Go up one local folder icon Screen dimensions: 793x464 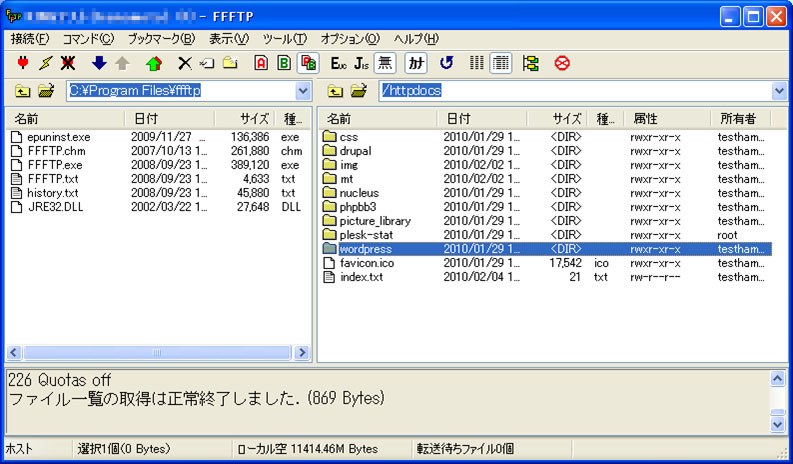pos(22,91)
